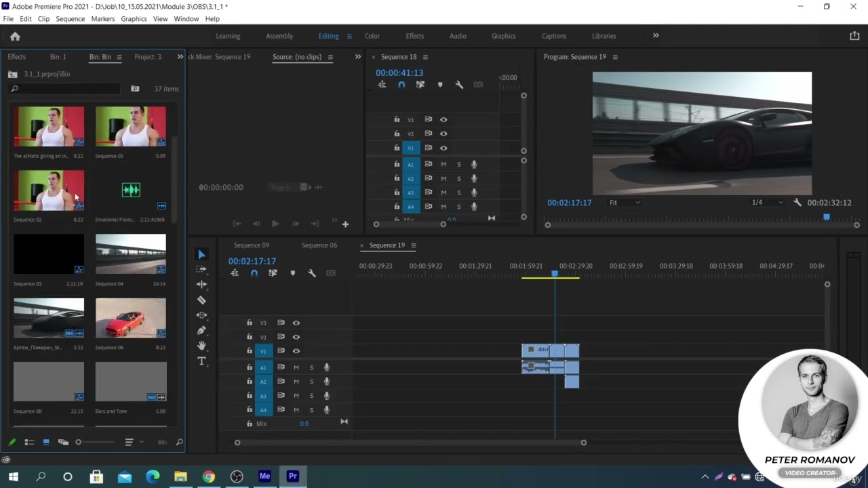
Task: Open Sequence 18 panel menu
Action: (x=425, y=57)
